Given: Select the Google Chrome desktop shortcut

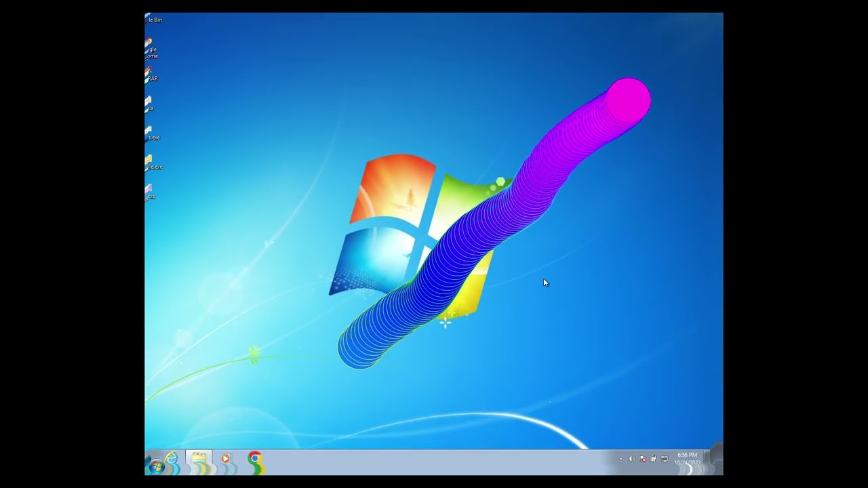Looking at the screenshot, I should pyautogui.click(x=151, y=48).
